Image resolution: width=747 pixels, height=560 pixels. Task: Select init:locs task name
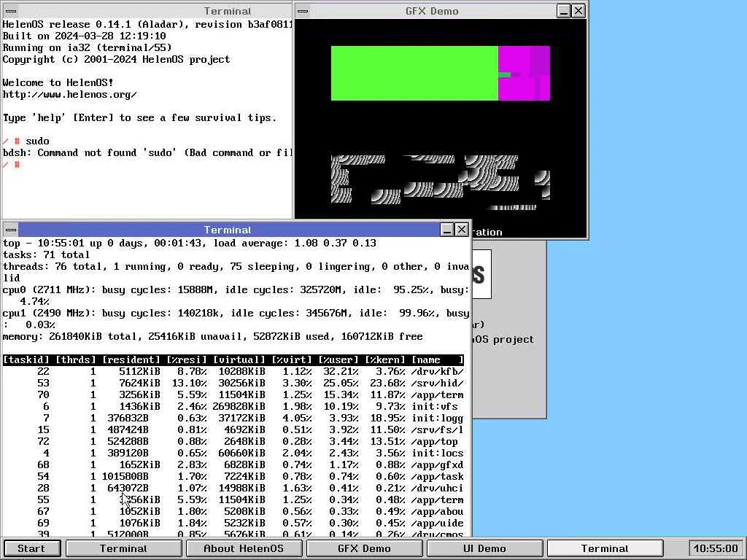(x=438, y=453)
